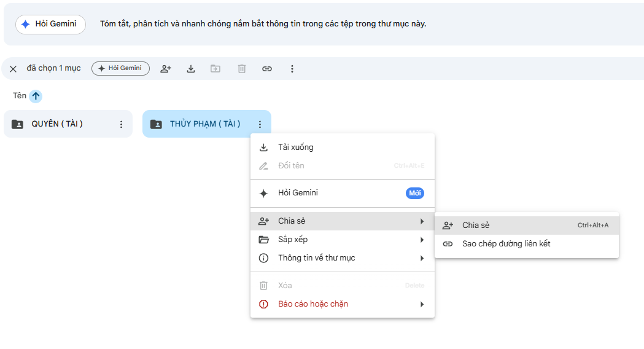Choose Tải xuống in context menu
644x349 pixels.
(x=343, y=147)
